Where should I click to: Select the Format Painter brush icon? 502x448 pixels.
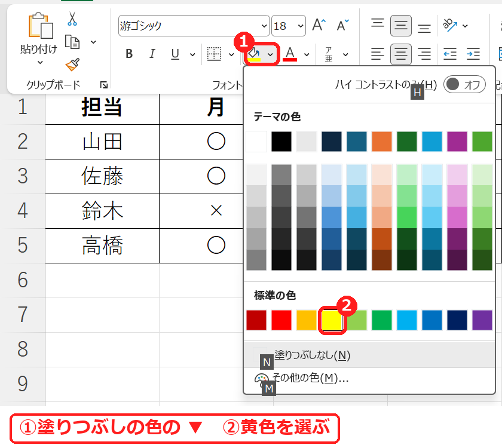coord(72,65)
